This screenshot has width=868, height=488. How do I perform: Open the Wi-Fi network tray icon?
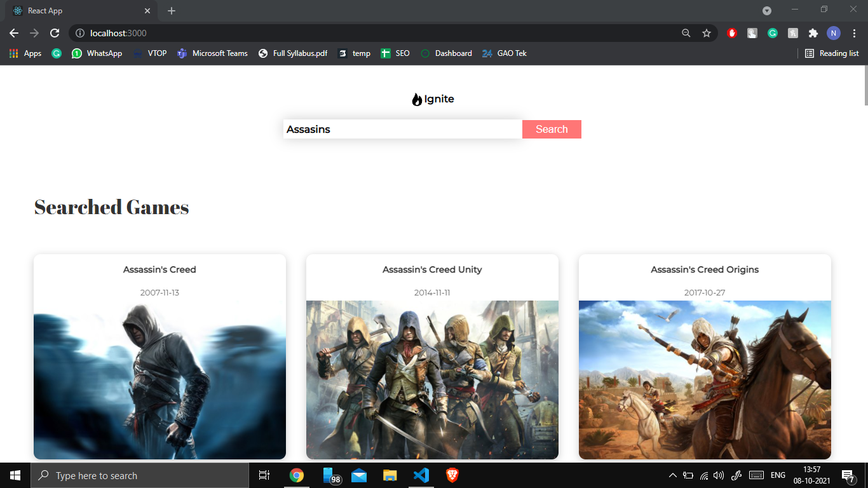(x=704, y=475)
